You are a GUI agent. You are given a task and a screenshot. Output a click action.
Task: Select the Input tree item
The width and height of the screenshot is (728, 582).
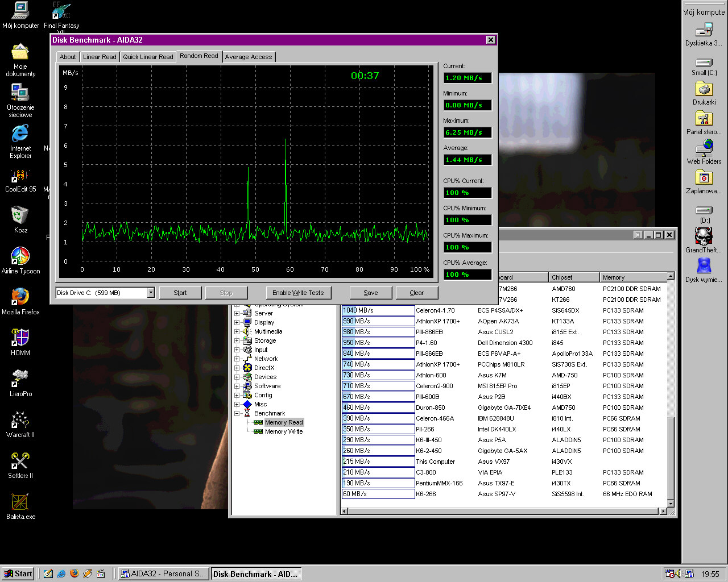[x=260, y=350]
